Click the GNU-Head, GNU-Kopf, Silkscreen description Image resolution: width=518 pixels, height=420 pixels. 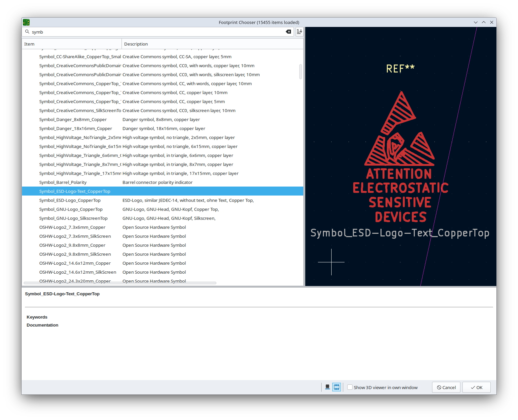click(169, 218)
